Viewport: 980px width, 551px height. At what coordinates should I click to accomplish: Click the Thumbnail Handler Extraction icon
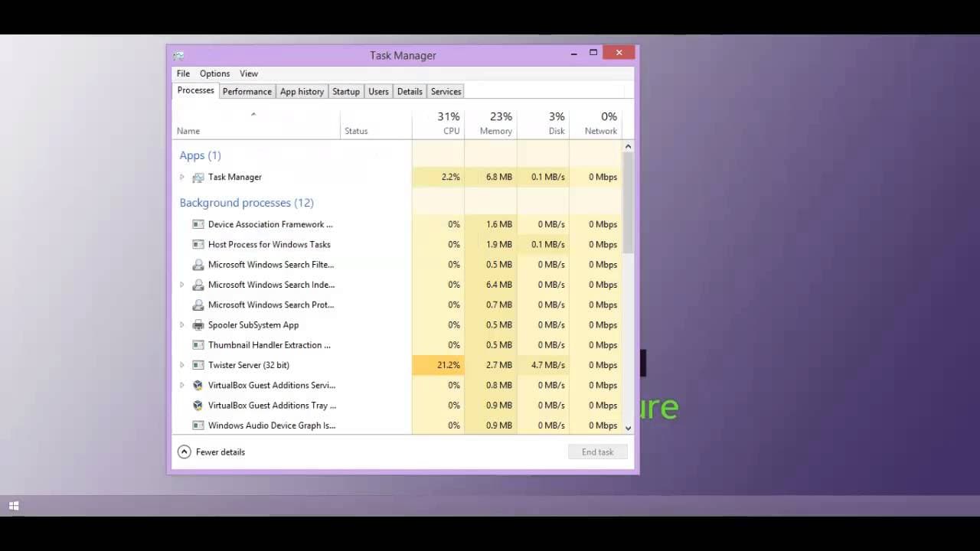point(198,345)
